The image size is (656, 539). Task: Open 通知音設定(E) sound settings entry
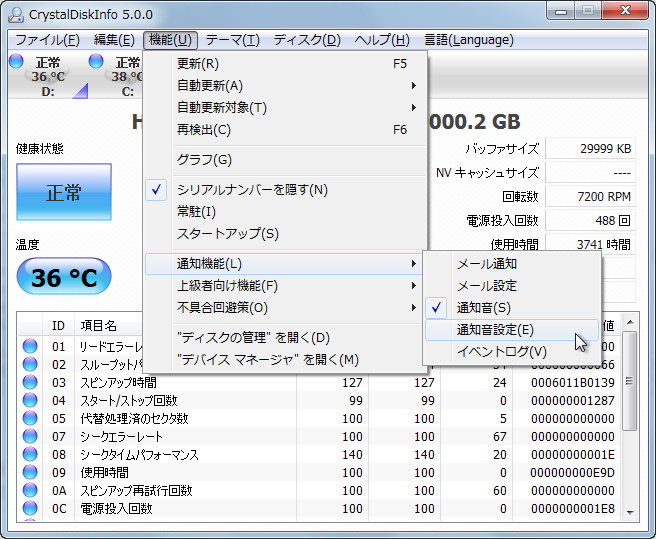[512, 330]
